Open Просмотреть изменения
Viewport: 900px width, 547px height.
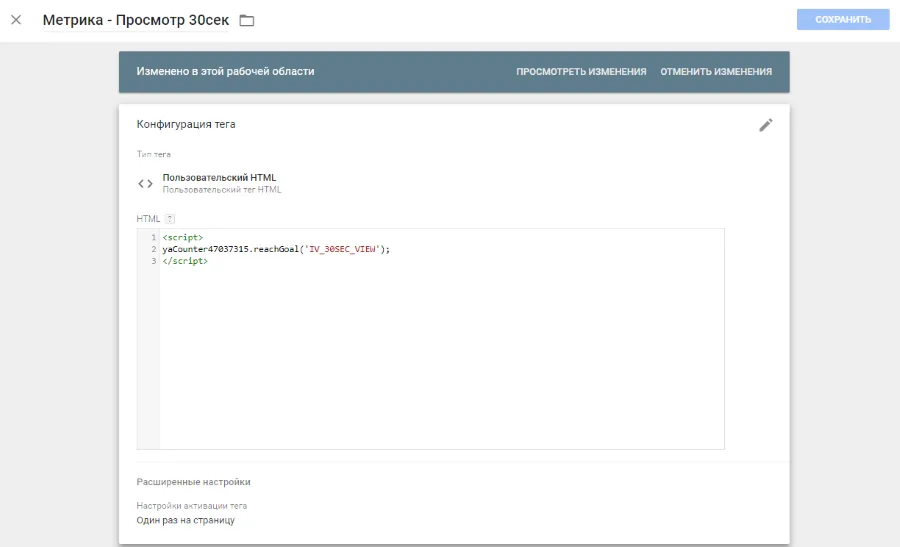(x=581, y=72)
